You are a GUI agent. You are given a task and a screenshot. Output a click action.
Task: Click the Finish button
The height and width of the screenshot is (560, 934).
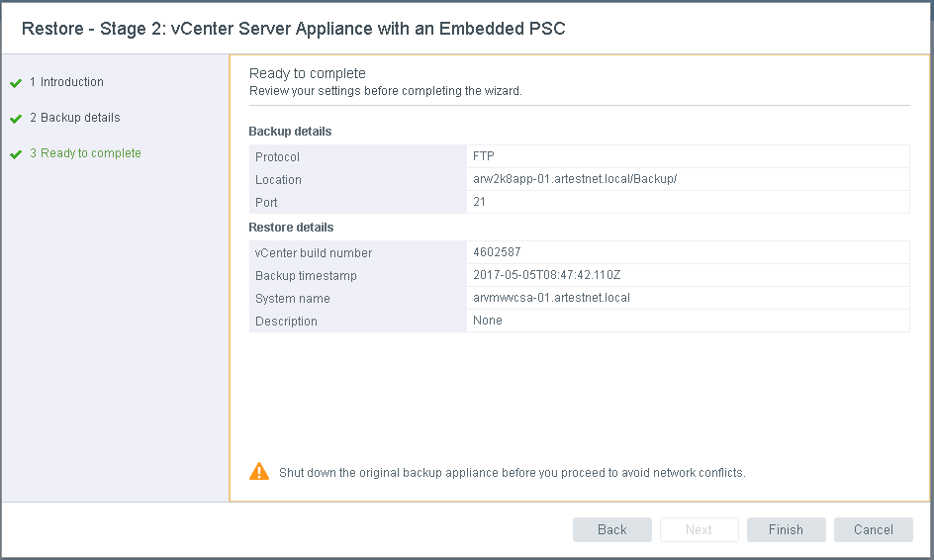click(786, 529)
